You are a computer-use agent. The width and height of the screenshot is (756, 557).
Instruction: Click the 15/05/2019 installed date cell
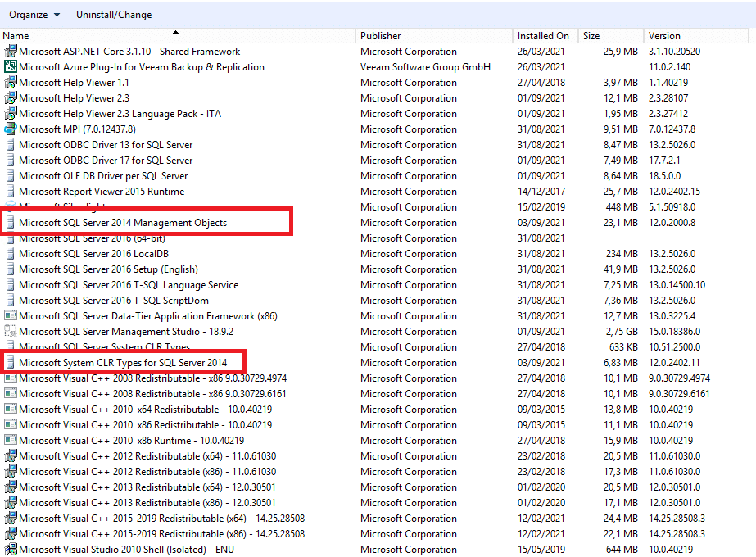[541, 550]
